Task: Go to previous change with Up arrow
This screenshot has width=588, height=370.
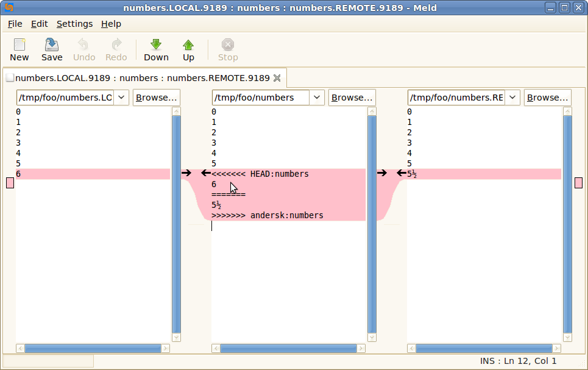Action: coord(188,49)
